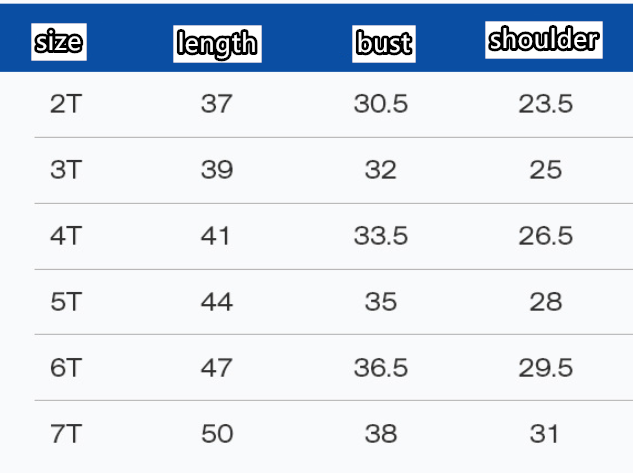The height and width of the screenshot is (473, 633).
Task: Click shoulder value 29.5
Action: 545,368
